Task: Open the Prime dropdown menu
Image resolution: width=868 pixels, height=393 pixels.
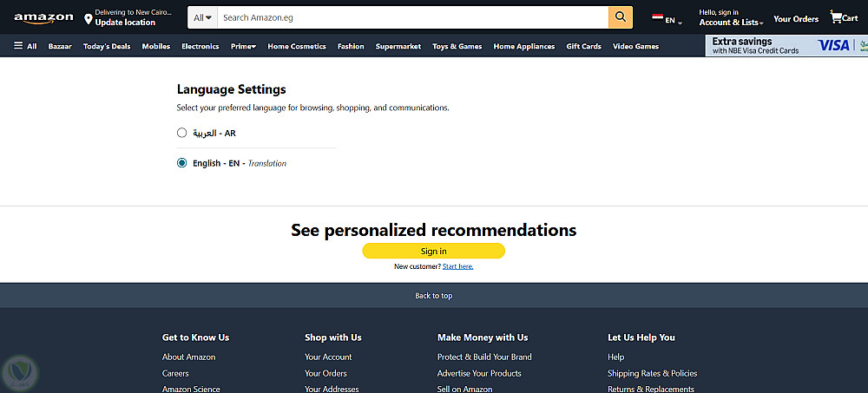Action: pyautogui.click(x=243, y=47)
